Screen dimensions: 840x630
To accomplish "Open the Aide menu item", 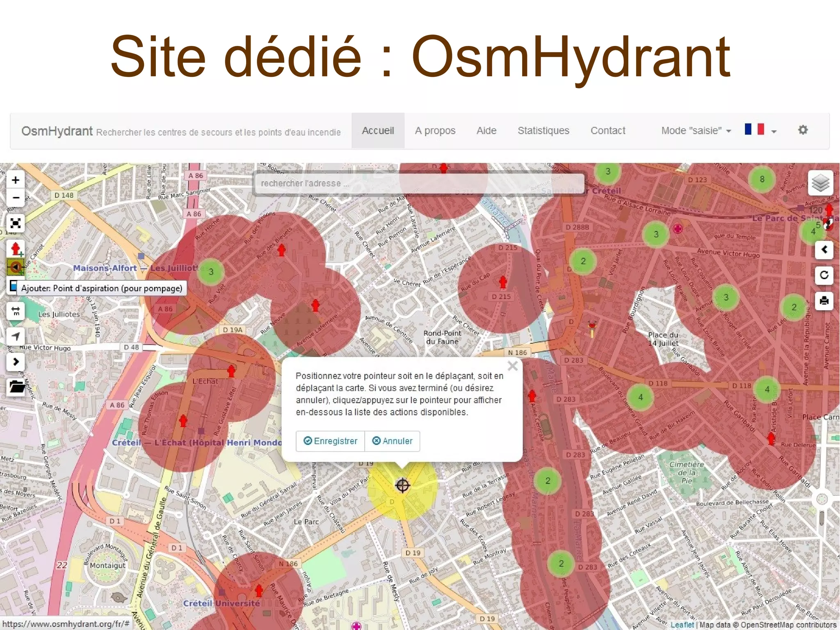I will point(486,131).
